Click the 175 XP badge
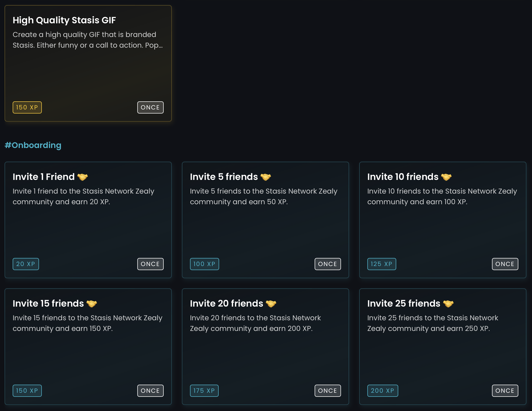The height and width of the screenshot is (411, 532). click(204, 391)
